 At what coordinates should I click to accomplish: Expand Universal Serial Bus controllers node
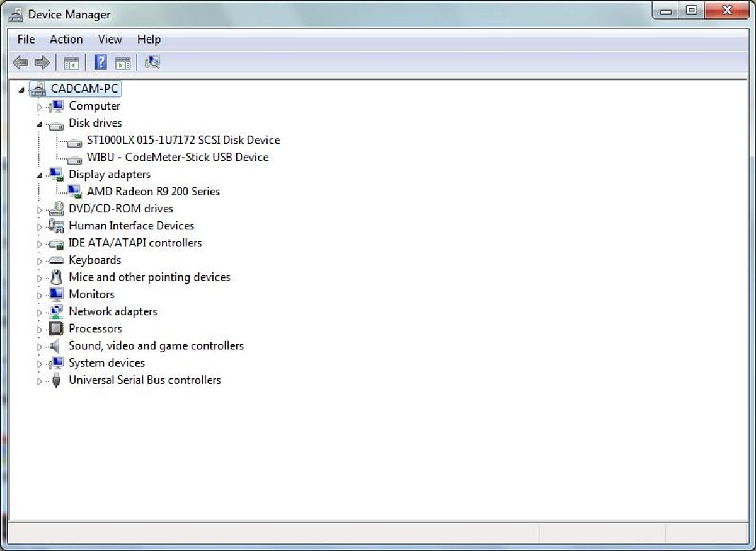40,381
